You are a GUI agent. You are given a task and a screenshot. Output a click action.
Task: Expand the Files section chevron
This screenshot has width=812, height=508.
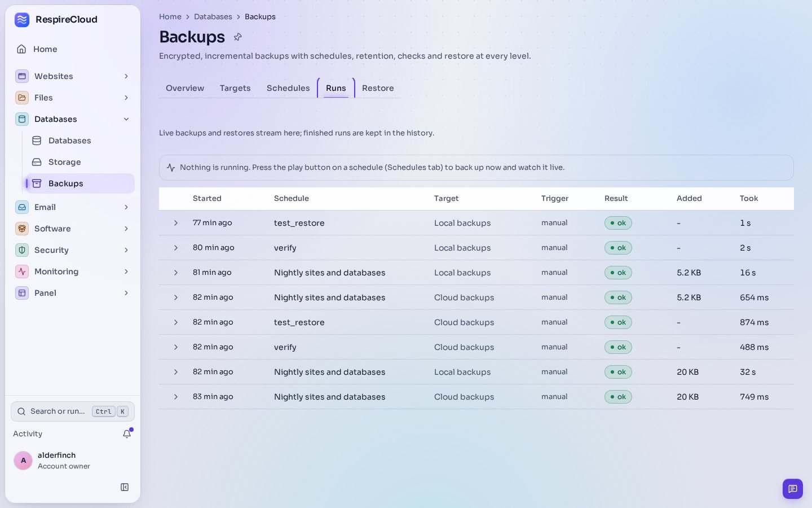click(x=126, y=98)
